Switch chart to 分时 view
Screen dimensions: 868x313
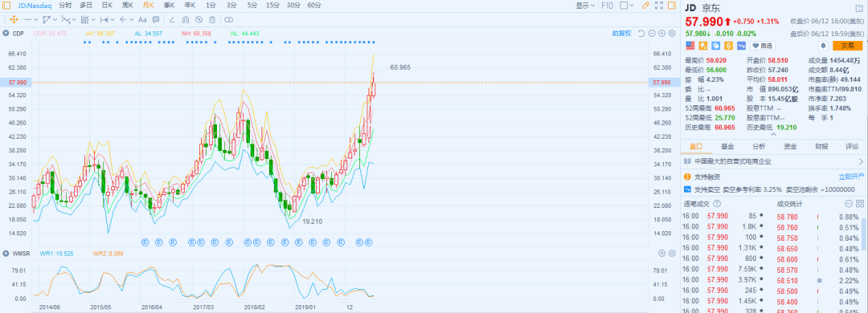tap(65, 5)
